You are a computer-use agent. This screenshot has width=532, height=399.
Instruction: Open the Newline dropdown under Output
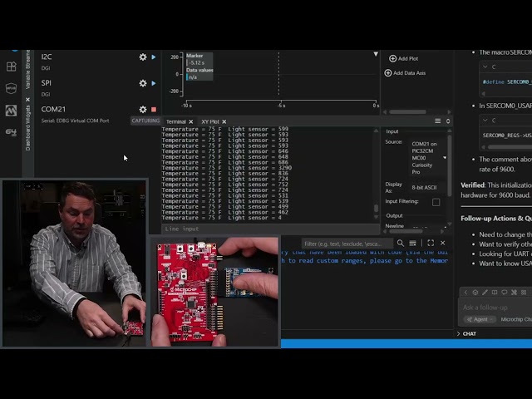click(x=429, y=226)
